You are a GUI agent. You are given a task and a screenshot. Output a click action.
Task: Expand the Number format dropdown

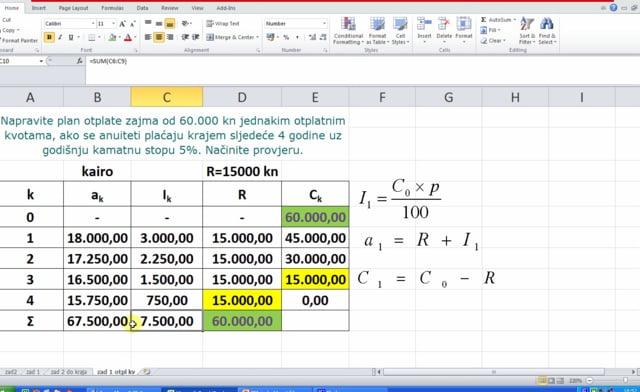click(324, 24)
